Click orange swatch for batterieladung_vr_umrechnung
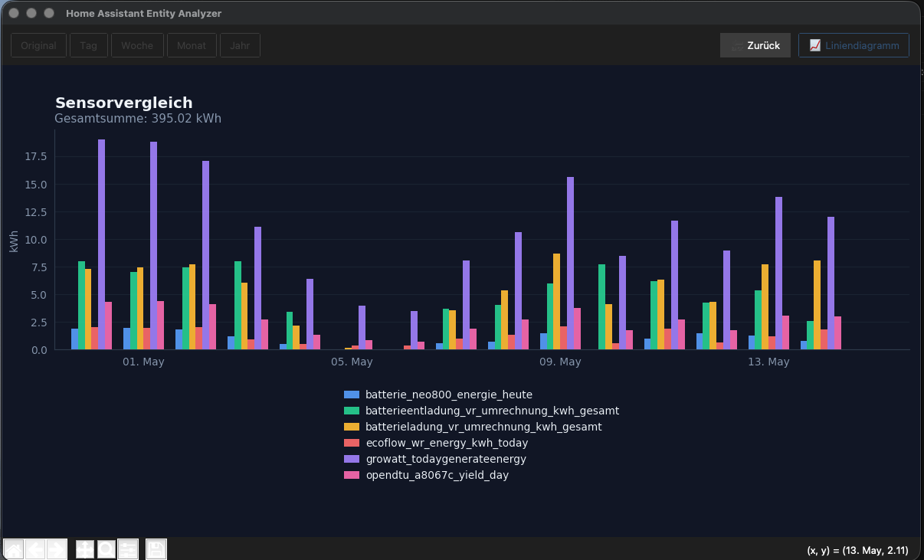 click(352, 427)
